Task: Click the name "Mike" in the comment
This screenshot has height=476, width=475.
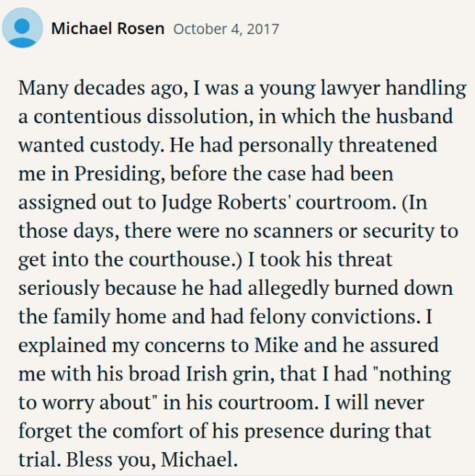Action: click(276, 345)
